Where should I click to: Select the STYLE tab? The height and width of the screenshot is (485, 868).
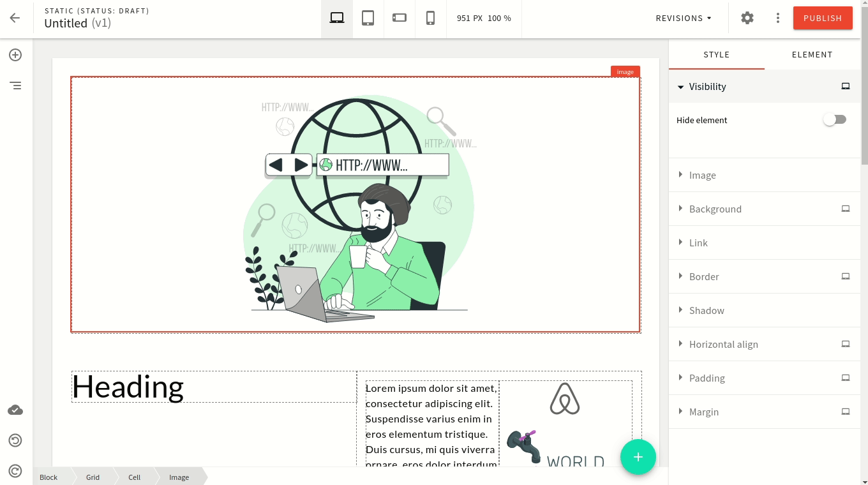click(x=717, y=54)
